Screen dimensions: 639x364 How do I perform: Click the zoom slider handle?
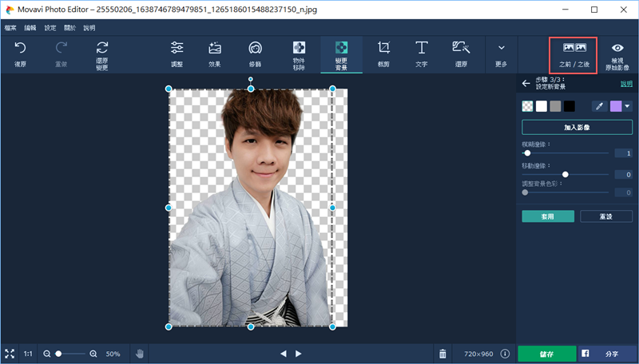point(58,354)
